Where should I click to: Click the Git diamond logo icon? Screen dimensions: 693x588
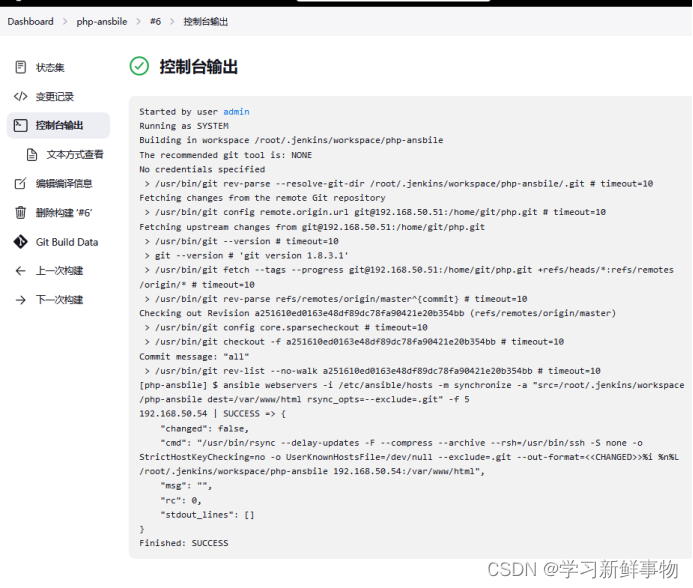(x=20, y=242)
